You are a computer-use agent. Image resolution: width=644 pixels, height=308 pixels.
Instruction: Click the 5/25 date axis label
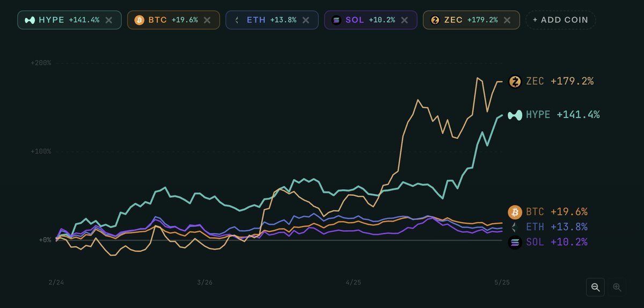(x=502, y=282)
